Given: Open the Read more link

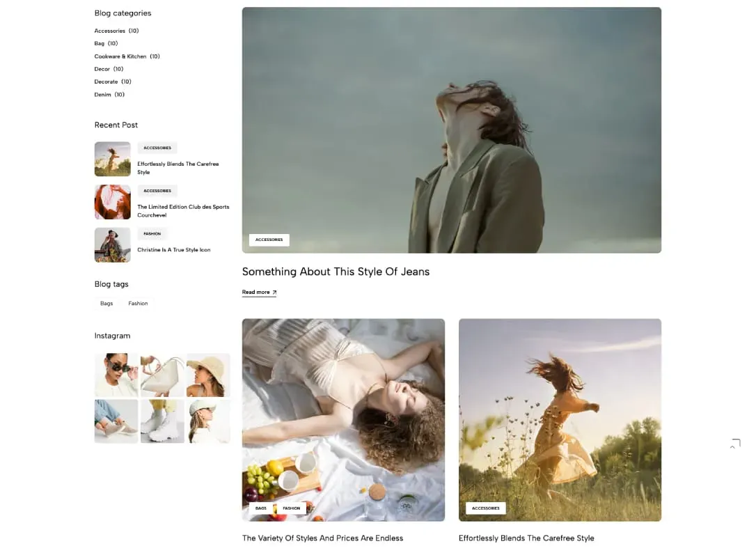Looking at the screenshot, I should [x=259, y=293].
